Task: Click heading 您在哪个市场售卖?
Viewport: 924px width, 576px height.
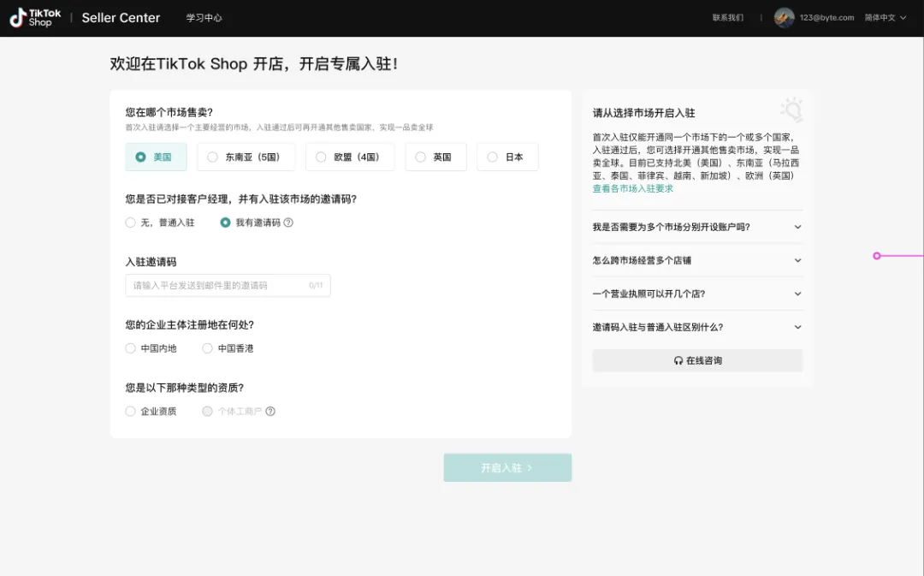Action: point(169,112)
